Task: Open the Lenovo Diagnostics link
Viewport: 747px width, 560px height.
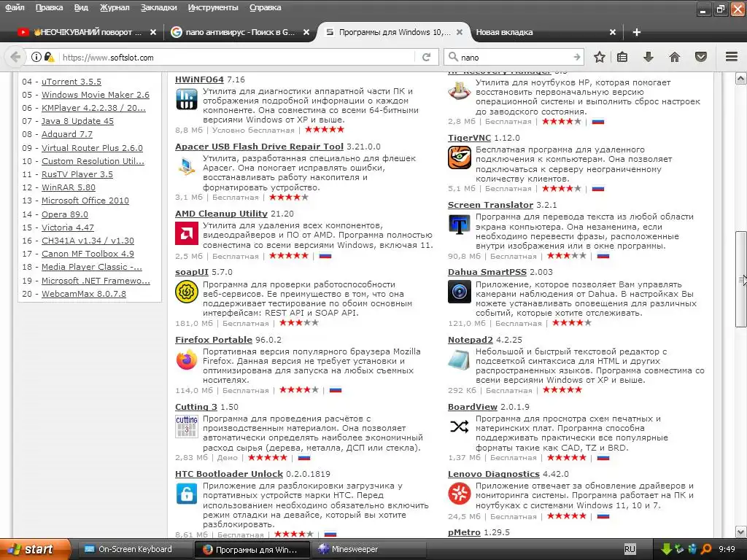Action: coord(494,474)
